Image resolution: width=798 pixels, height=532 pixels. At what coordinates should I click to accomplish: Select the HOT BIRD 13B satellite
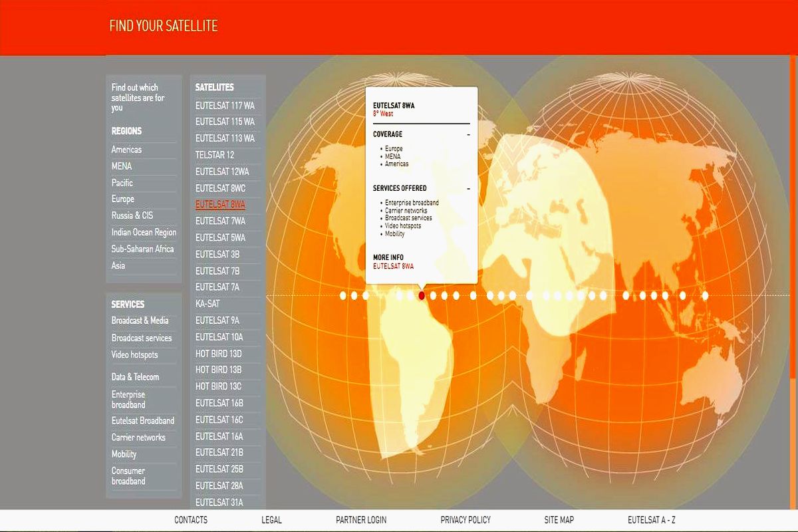(x=219, y=370)
